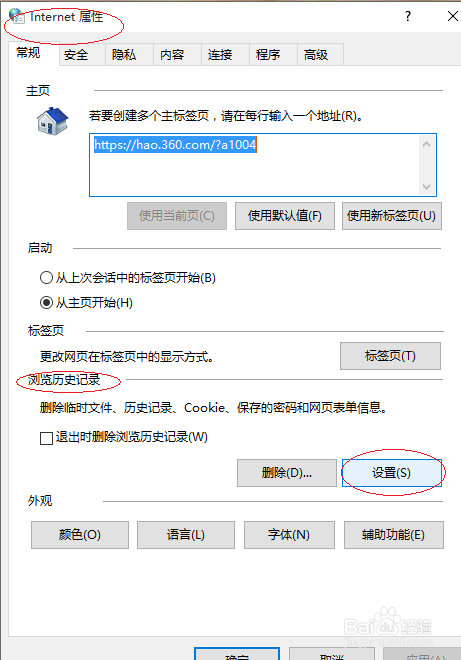Click the Internet globe title icon
Image resolution: width=461 pixels, height=660 pixels.
pyautogui.click(x=17, y=16)
